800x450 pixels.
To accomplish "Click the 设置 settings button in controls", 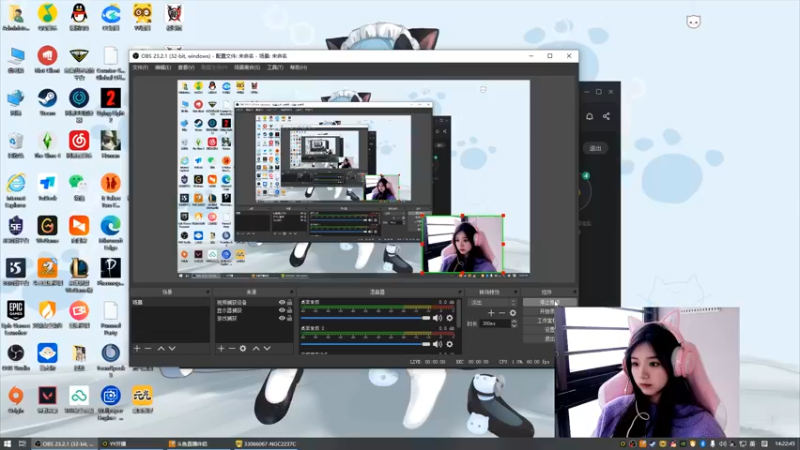I will tap(549, 330).
